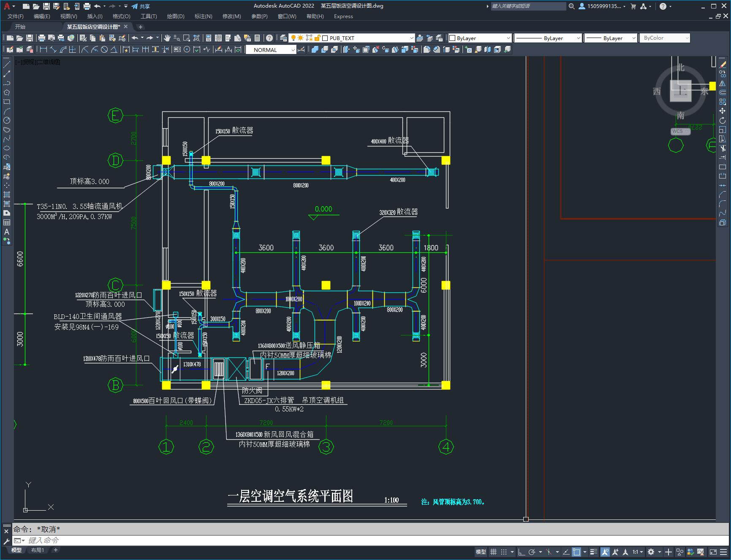Activate the Pan hand tool

[x=167, y=38]
